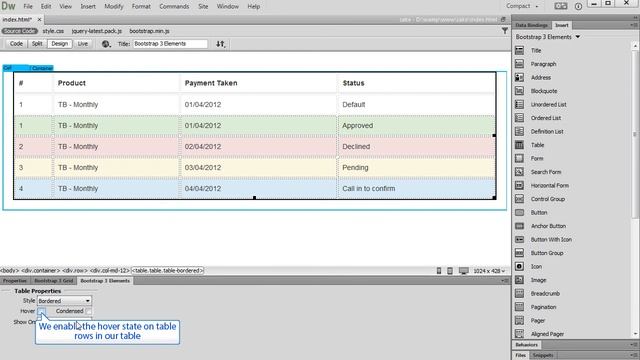
Task: Insert a Title element icon
Action: pyautogui.click(x=519, y=50)
